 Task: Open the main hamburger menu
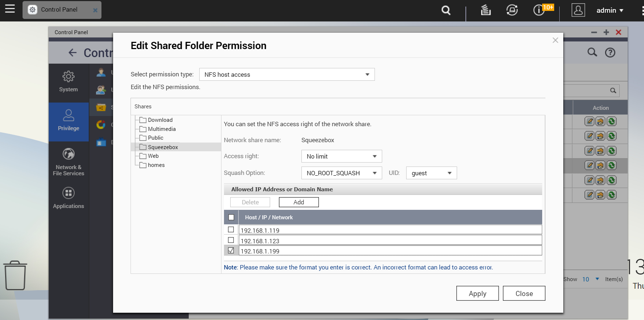pyautogui.click(x=10, y=9)
